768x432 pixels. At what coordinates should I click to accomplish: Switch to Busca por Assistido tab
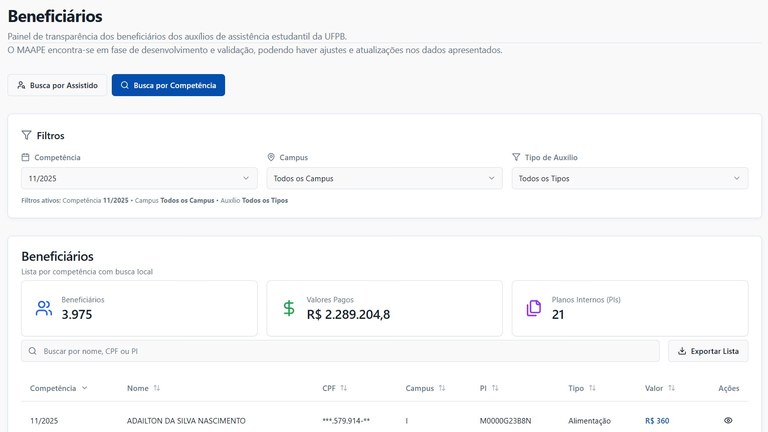(57, 85)
